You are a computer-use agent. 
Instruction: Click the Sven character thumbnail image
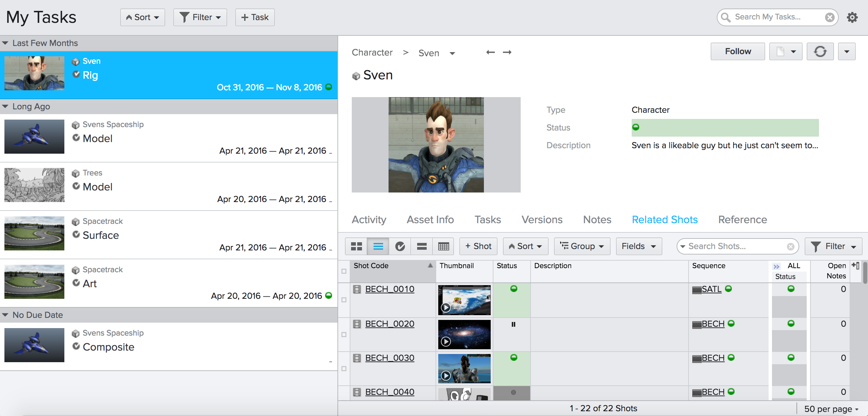click(x=436, y=144)
